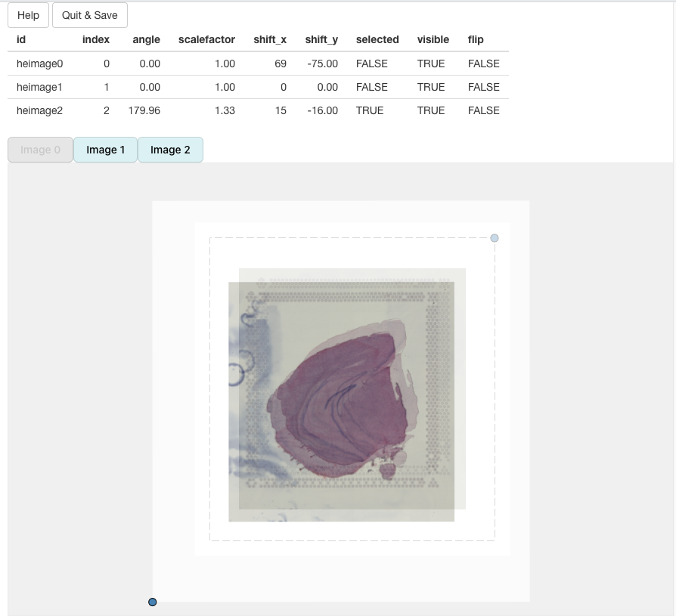Click the shift_y value -75.00 for heimage0
This screenshot has height=616, width=676.
pos(321,63)
